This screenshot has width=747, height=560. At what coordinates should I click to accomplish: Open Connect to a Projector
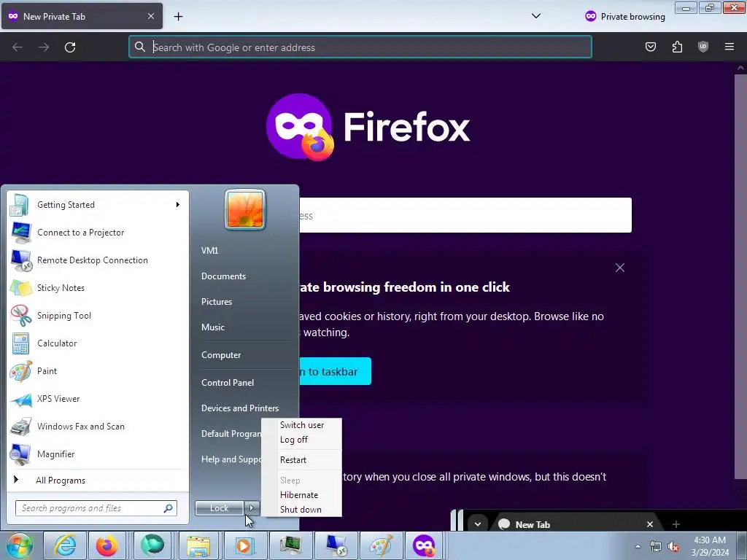click(x=97, y=233)
